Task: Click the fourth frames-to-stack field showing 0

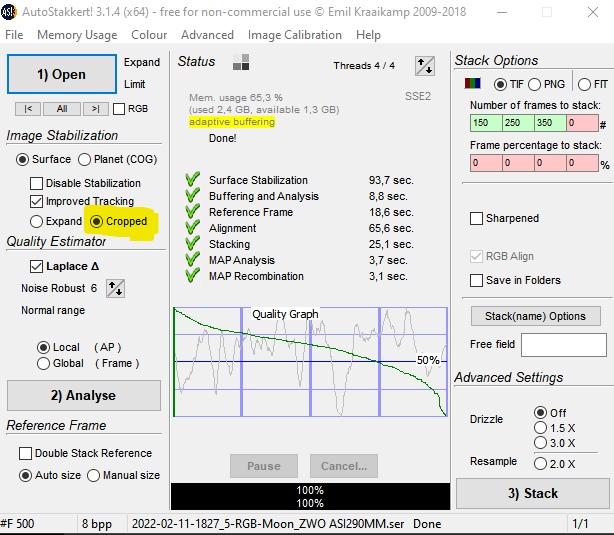Action: point(583,123)
